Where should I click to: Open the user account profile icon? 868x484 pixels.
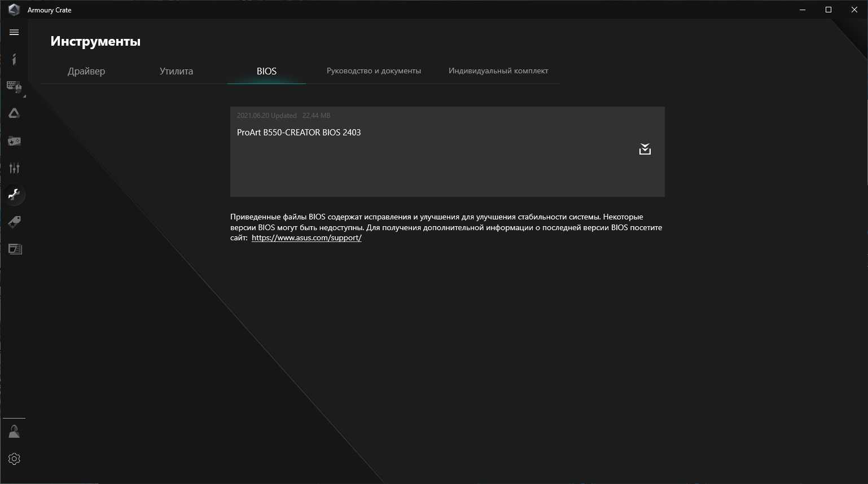[x=14, y=432]
